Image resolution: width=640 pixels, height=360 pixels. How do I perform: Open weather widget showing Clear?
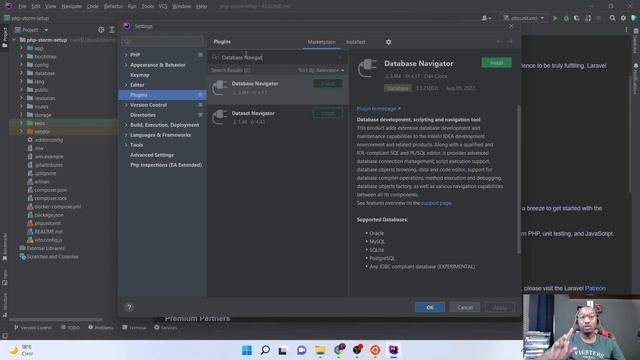click(22, 350)
